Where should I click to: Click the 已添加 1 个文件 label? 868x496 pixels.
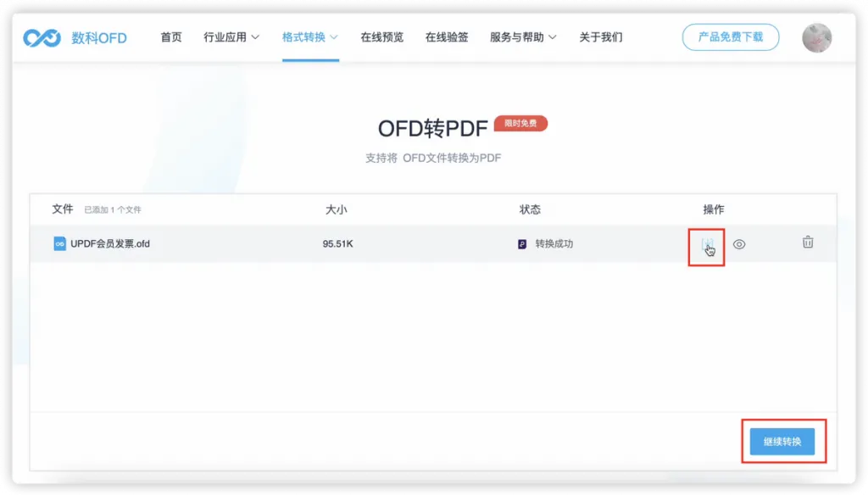click(113, 209)
